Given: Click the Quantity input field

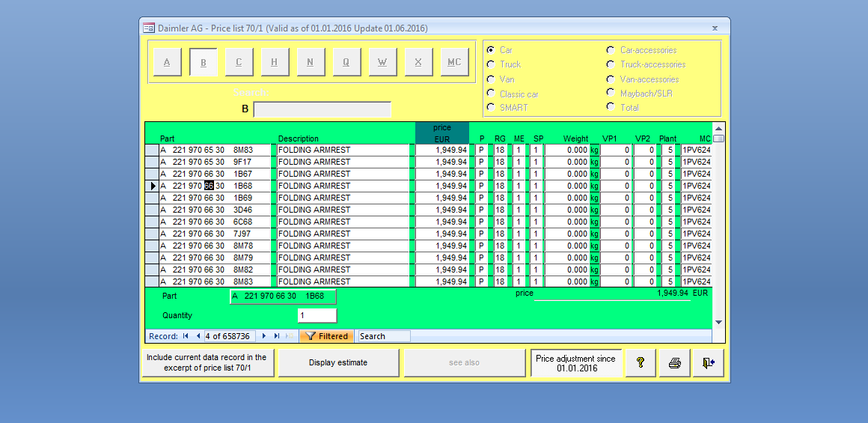Looking at the screenshot, I should 317,316.
